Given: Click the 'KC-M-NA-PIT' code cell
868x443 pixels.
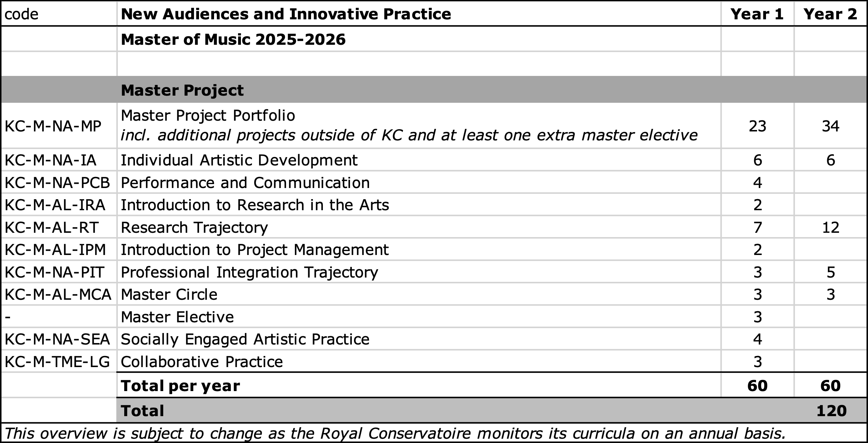Looking at the screenshot, I should coord(54,272).
